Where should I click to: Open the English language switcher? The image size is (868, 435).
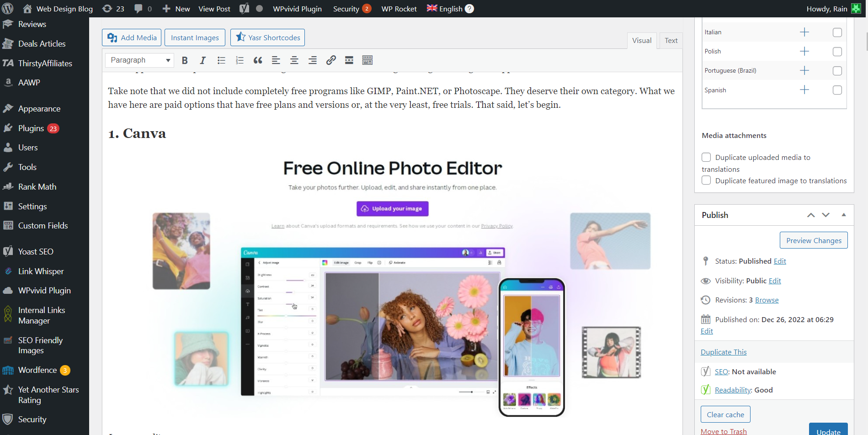click(445, 9)
